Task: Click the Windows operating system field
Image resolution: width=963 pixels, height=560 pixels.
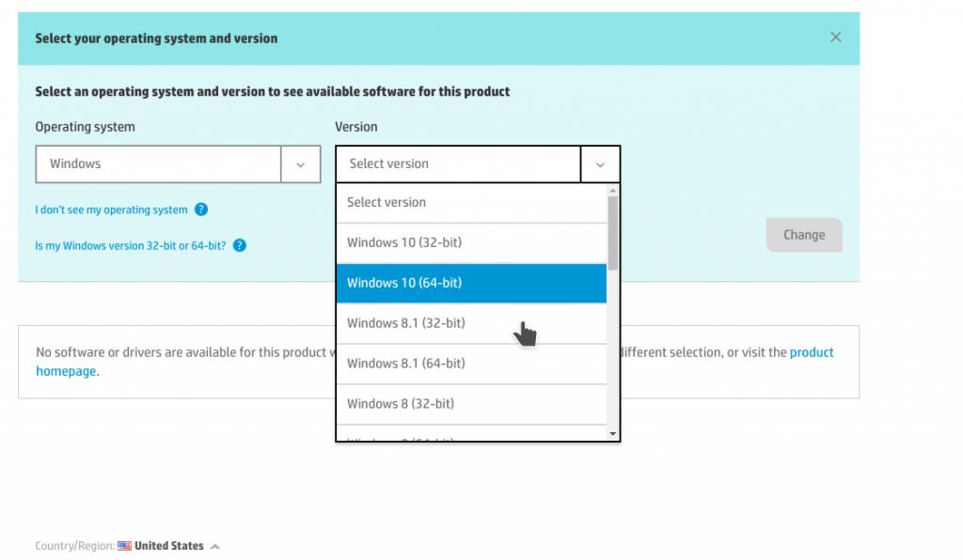Action: 158,164
